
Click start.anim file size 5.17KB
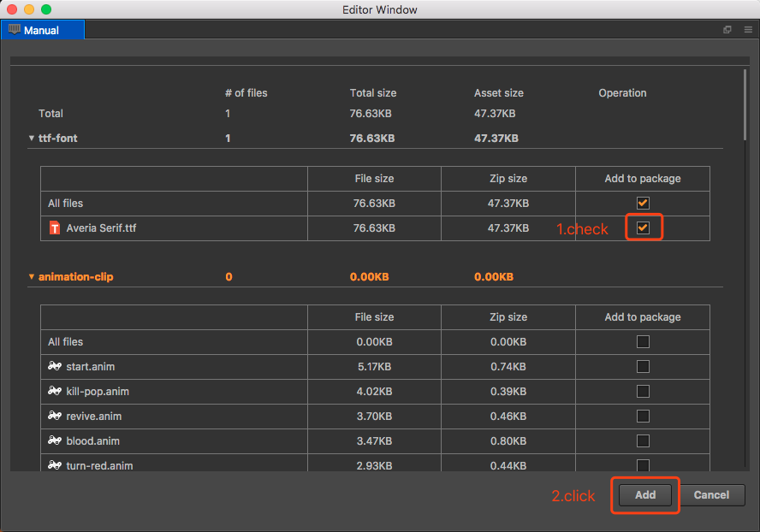point(374,366)
